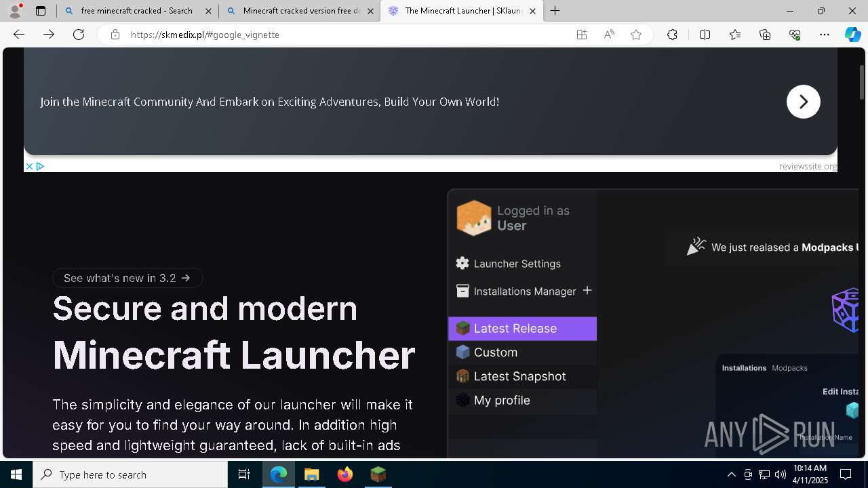Image resolution: width=868 pixels, height=488 pixels.
Task: Click the taskbar search box
Action: pyautogui.click(x=130, y=474)
